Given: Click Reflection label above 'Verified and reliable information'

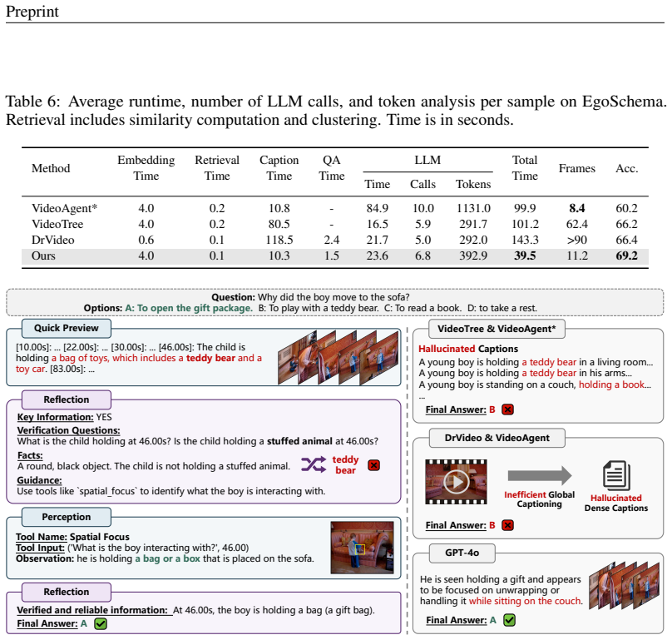Looking at the screenshot, I should [67, 592].
